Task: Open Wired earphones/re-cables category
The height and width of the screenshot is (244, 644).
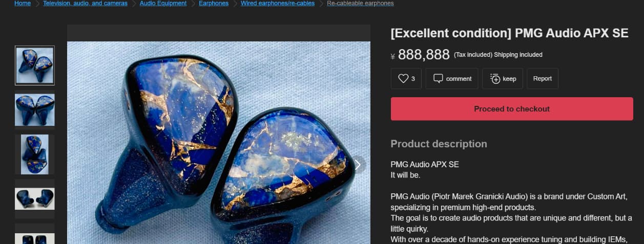Action: (278, 3)
